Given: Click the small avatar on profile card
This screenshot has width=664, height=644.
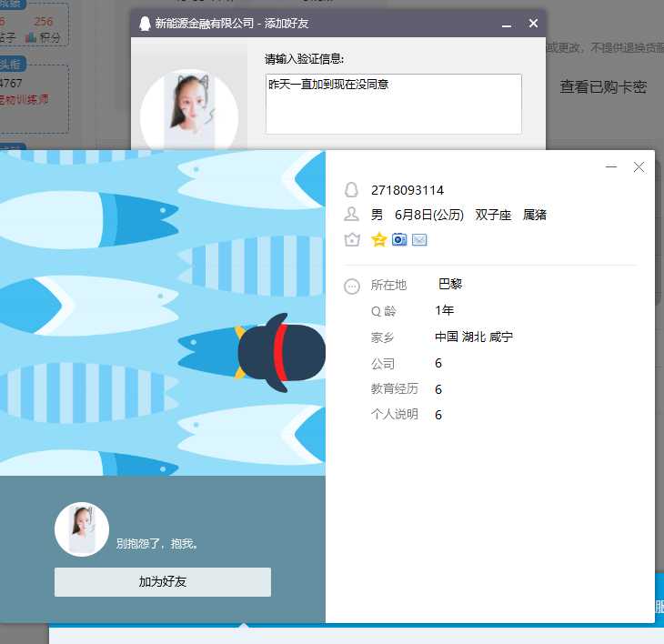Looking at the screenshot, I should [x=82, y=529].
